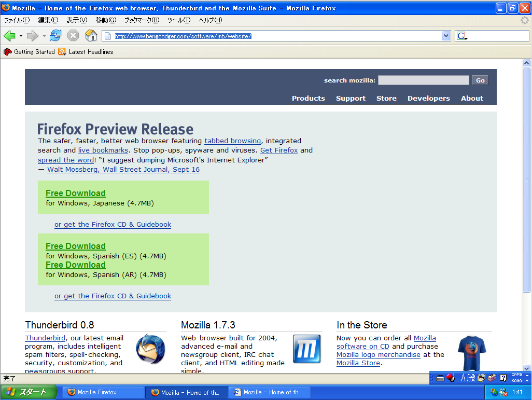Switch to the Internet Explorer taskbar window
Image resolution: width=532 pixels, height=400 pixels.
point(270,392)
